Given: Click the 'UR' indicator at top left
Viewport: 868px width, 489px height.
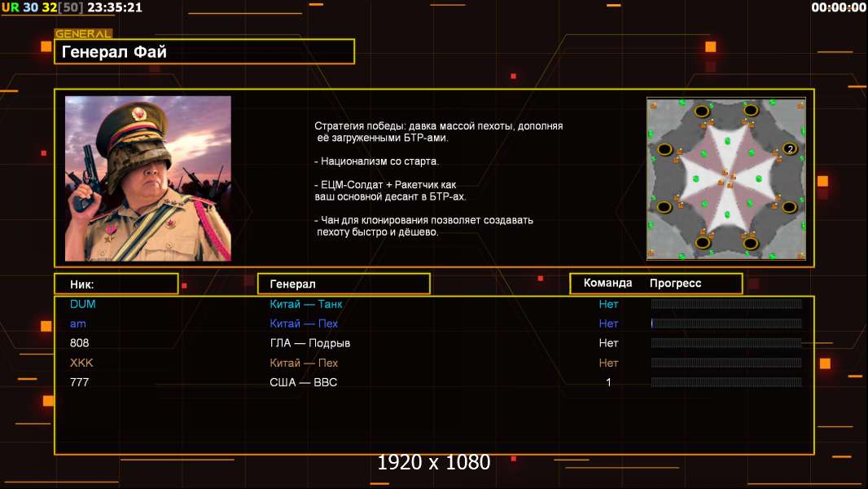Looking at the screenshot, I should pos(11,7).
